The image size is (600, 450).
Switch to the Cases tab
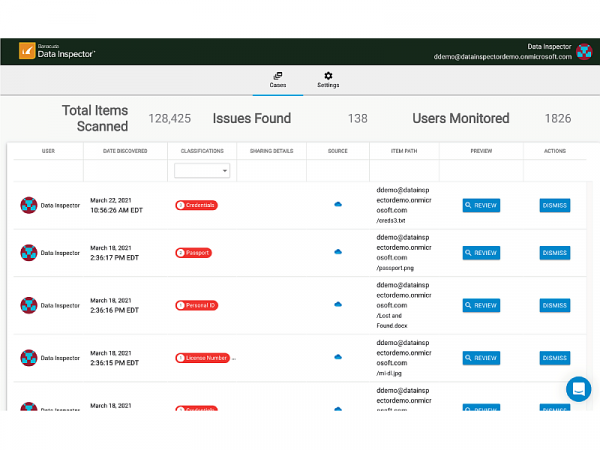pos(278,80)
